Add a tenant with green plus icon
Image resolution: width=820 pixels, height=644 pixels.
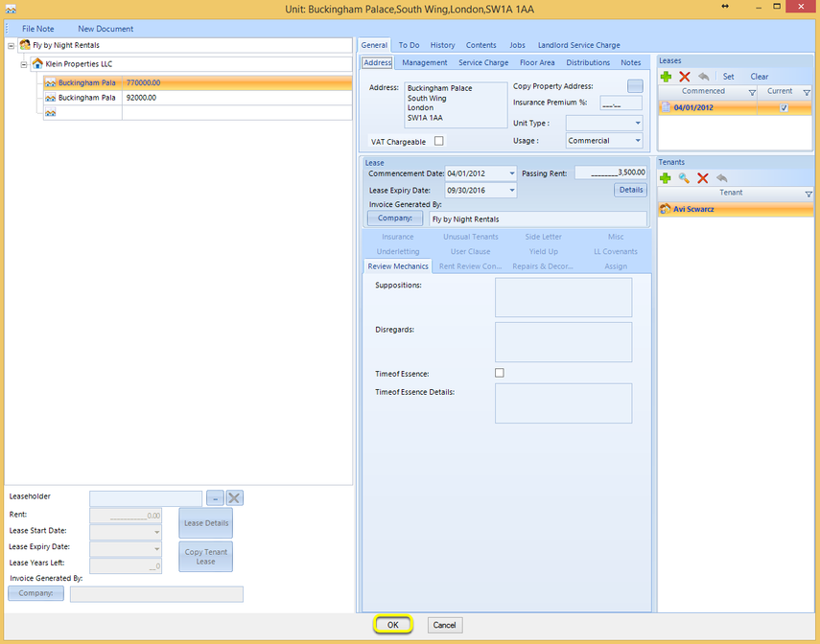pos(666,178)
